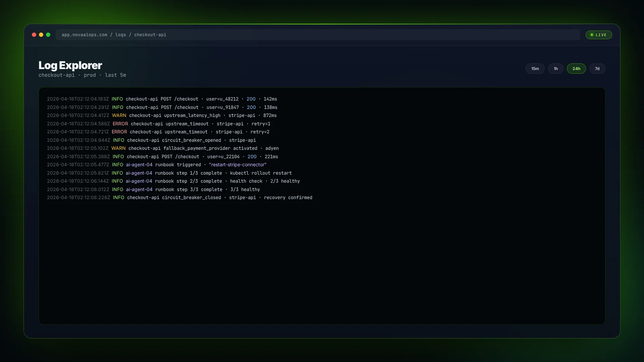The width and height of the screenshot is (644, 362).
Task: Click the checkout-api breadcrumb segment
Action: (x=150, y=35)
